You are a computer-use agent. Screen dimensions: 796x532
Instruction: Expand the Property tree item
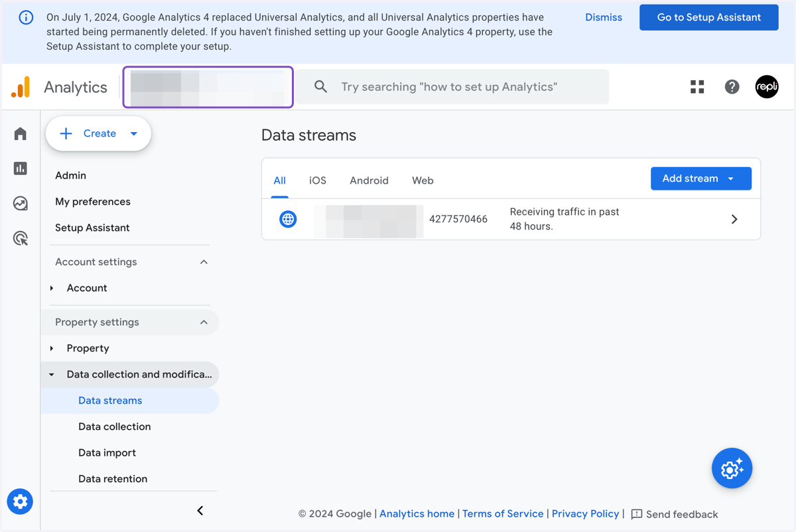(52, 348)
